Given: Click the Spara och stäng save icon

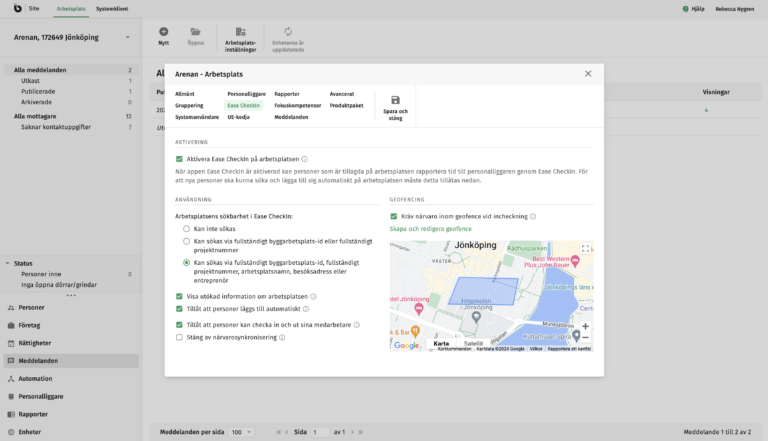Looking at the screenshot, I should [395, 100].
